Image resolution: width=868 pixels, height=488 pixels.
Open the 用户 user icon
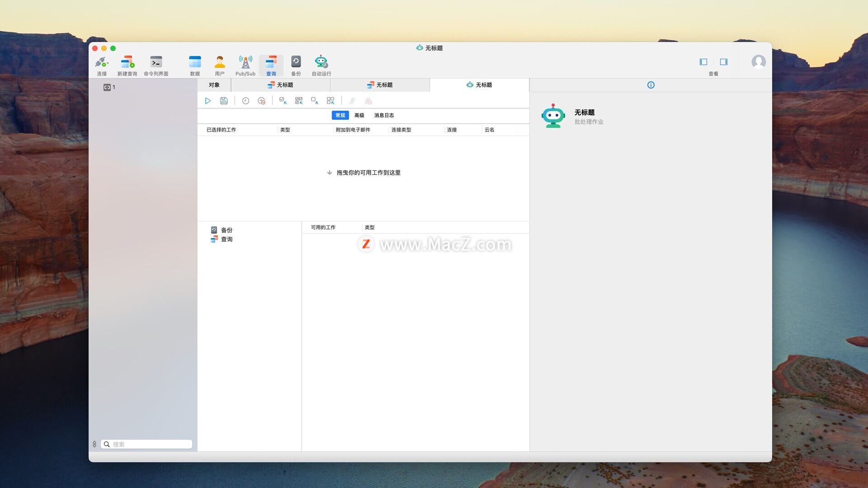[220, 62]
